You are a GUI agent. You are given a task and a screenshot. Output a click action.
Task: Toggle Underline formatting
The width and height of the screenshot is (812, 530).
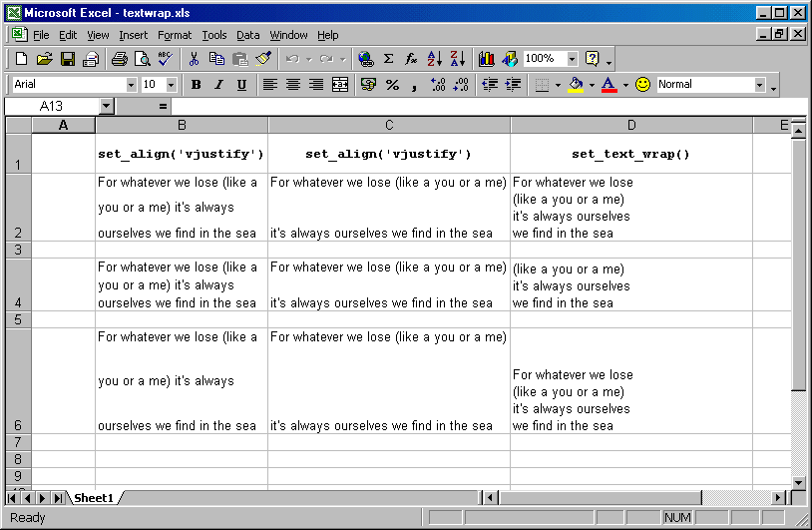[x=241, y=85]
